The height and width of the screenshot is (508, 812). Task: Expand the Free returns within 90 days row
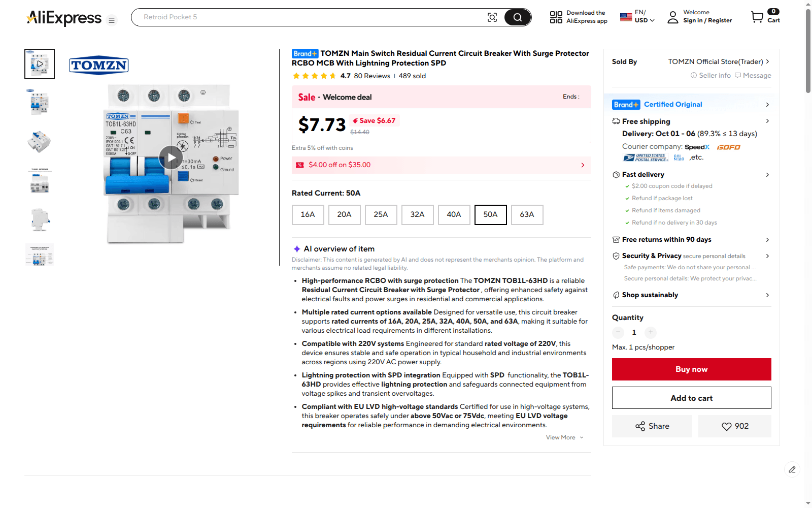click(x=691, y=240)
